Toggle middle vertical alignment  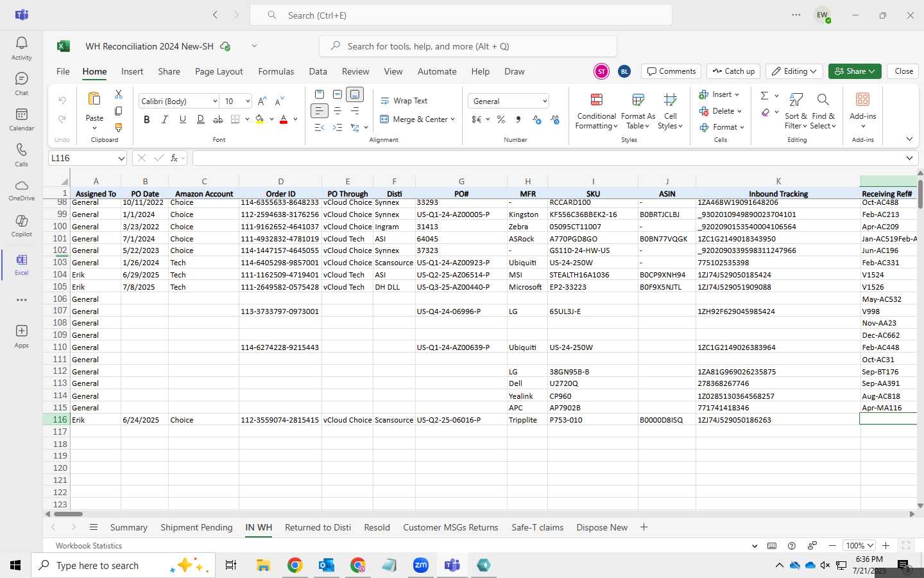[337, 94]
